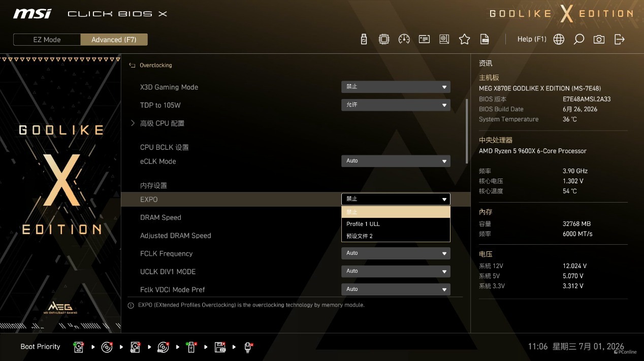Take a screenshot with camera icon
Image resolution: width=644 pixels, height=361 pixels.
click(599, 39)
